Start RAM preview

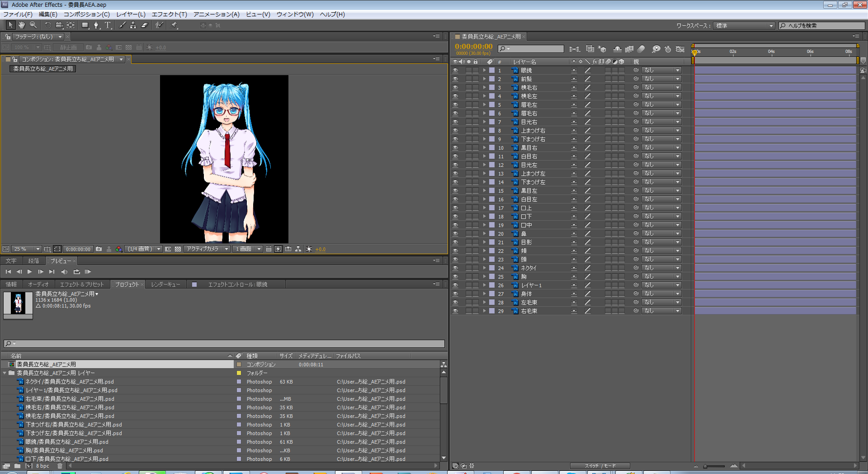(x=88, y=272)
